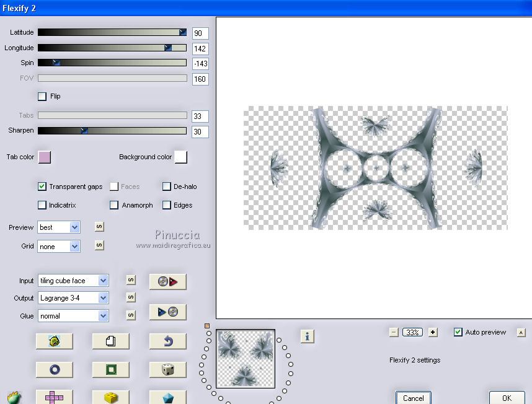Click the Spin value field showing -143

point(200,64)
